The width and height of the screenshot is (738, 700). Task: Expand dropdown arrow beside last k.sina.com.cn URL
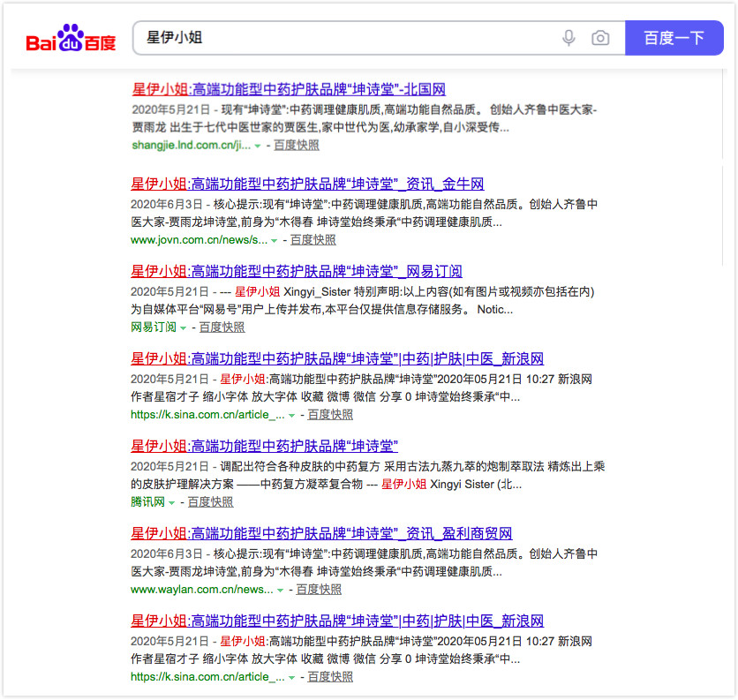pos(291,678)
